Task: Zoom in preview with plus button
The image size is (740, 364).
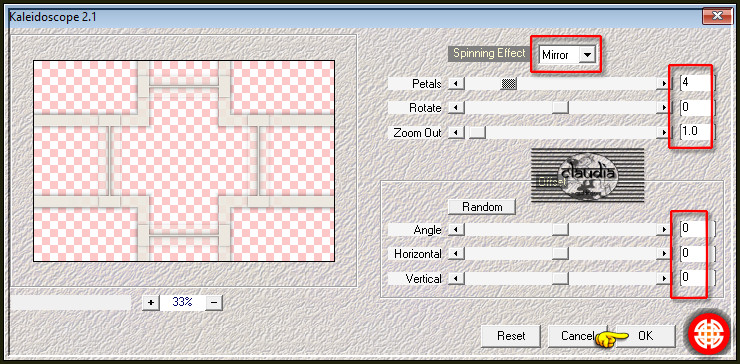Action: pyautogui.click(x=151, y=302)
